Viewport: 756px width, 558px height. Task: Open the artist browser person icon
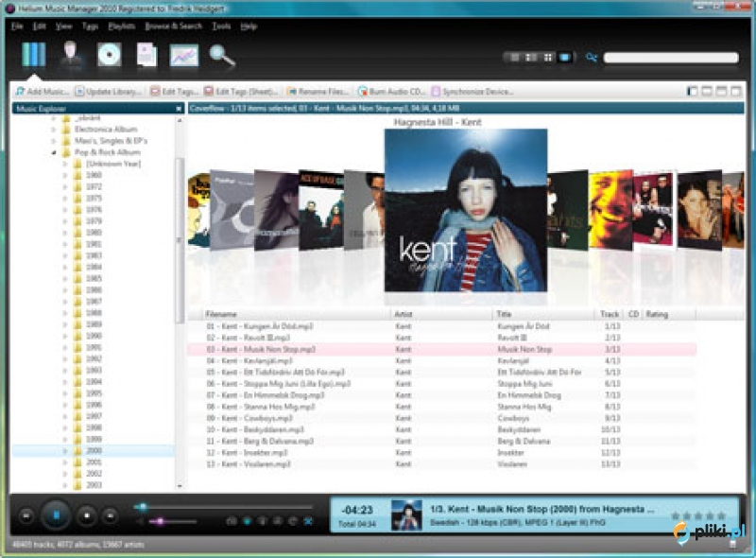click(x=71, y=55)
